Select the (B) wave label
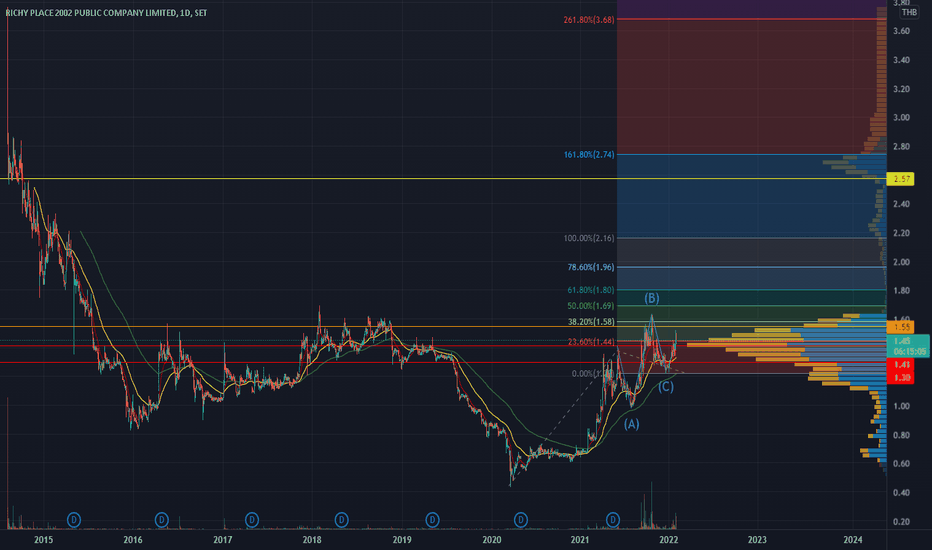This screenshot has width=932, height=550. [x=651, y=298]
